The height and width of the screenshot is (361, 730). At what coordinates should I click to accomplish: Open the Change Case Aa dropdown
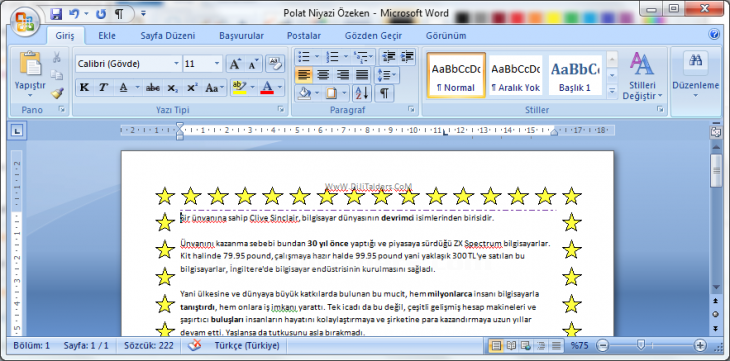click(x=215, y=88)
